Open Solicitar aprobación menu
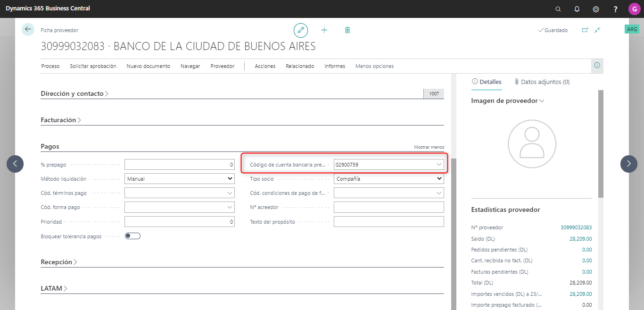The width and height of the screenshot is (644, 310). click(x=93, y=66)
